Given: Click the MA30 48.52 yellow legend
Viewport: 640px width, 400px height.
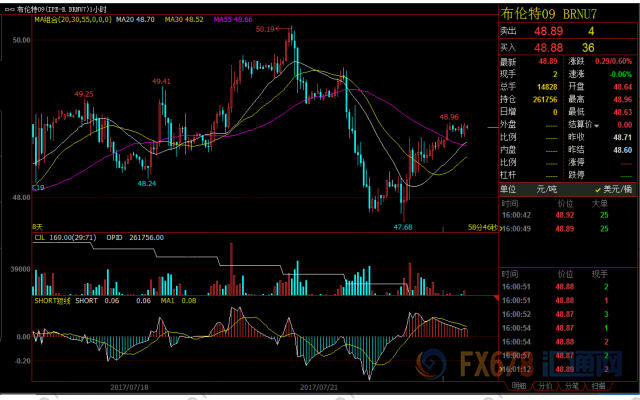Looking at the screenshot, I should coord(184,19).
